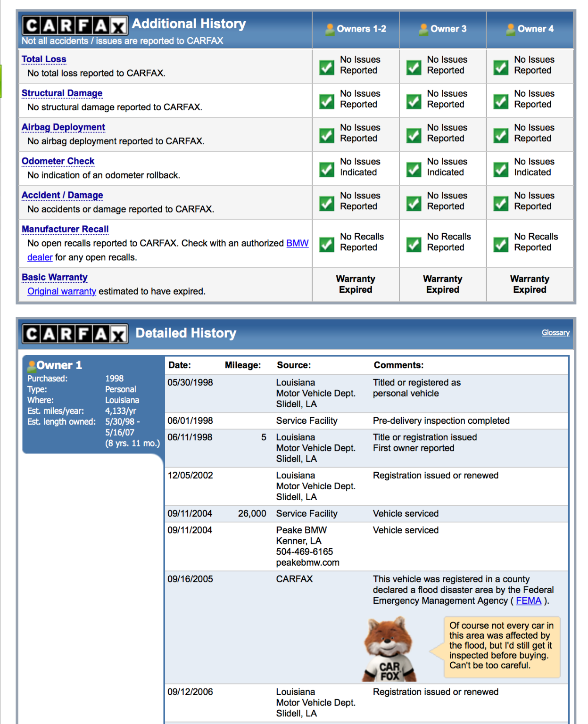The image size is (588, 724).
Task: Click the Airbag Deployment checkmark under Owner 4
Action: click(x=501, y=135)
